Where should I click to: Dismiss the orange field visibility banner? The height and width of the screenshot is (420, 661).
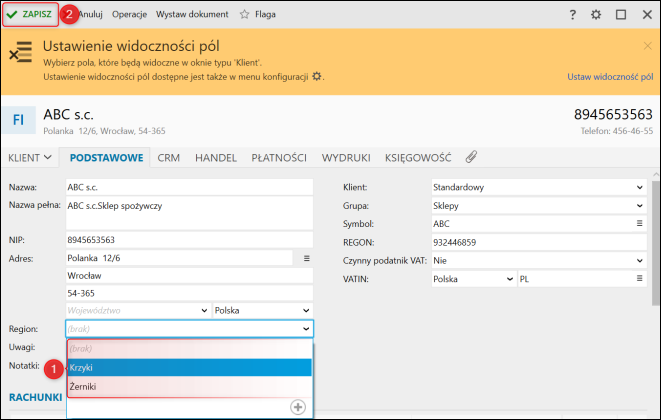point(647,46)
